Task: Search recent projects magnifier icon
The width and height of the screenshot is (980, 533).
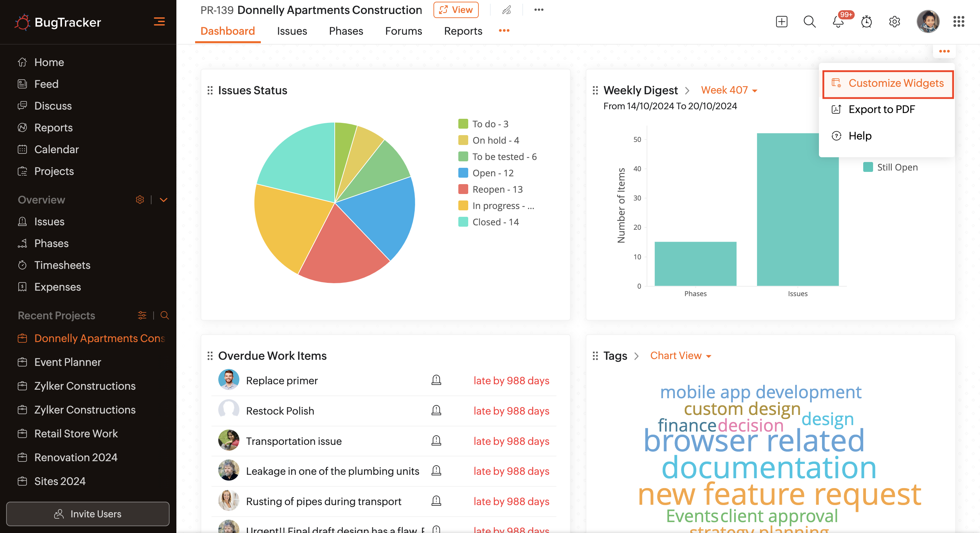Action: click(x=164, y=315)
